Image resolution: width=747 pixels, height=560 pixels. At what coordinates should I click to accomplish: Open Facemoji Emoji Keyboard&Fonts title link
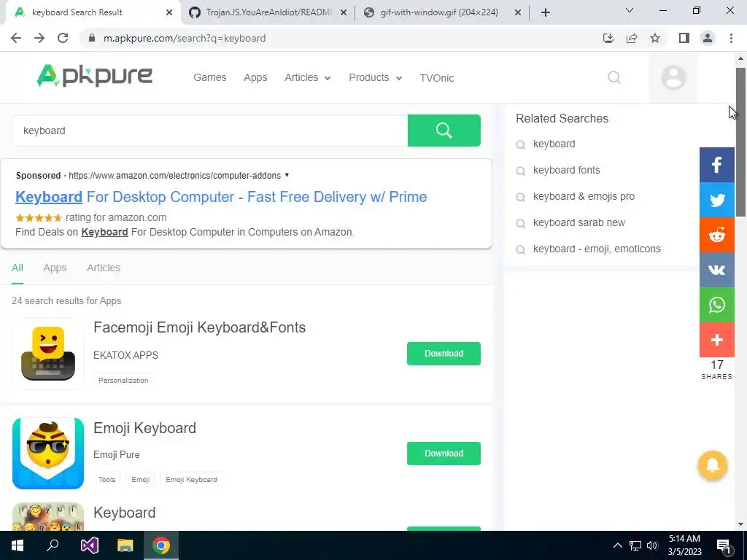pos(200,327)
